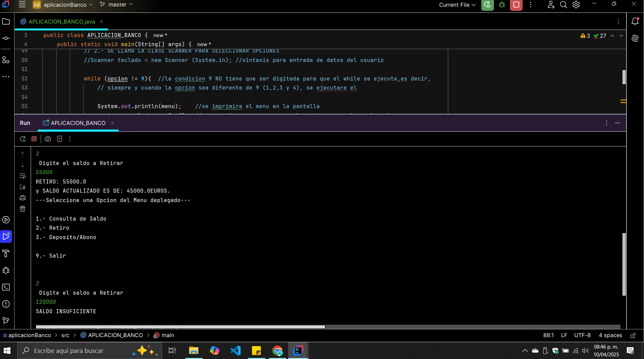Toggle soft-wrap in console
Image resolution: width=644 pixels, height=359 pixels.
point(23,176)
